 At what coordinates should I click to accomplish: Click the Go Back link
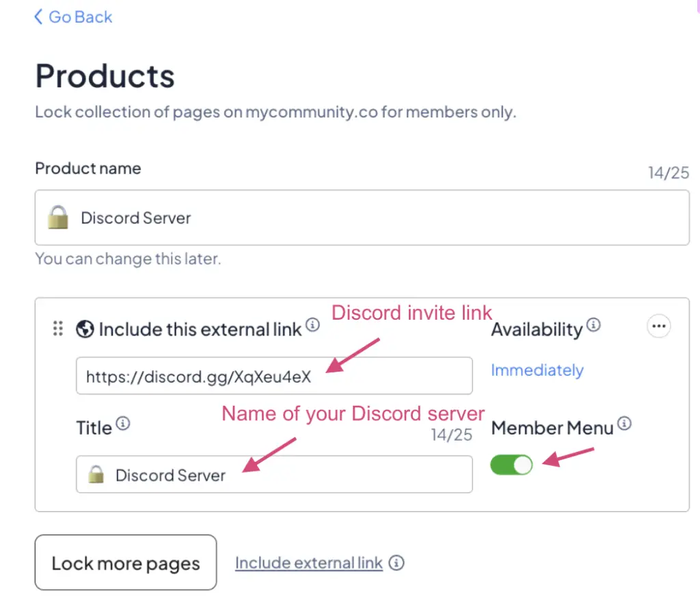coord(79,16)
